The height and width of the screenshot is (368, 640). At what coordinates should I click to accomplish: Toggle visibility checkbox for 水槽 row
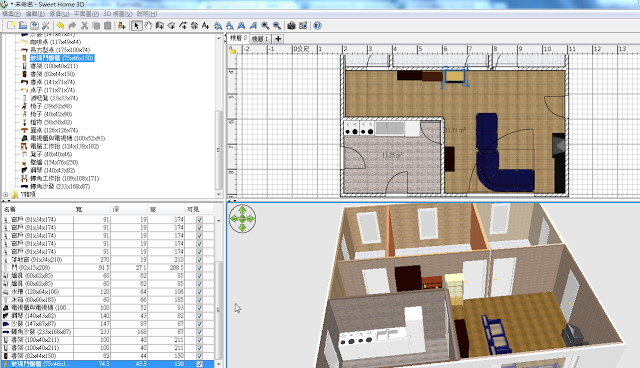tap(200, 292)
